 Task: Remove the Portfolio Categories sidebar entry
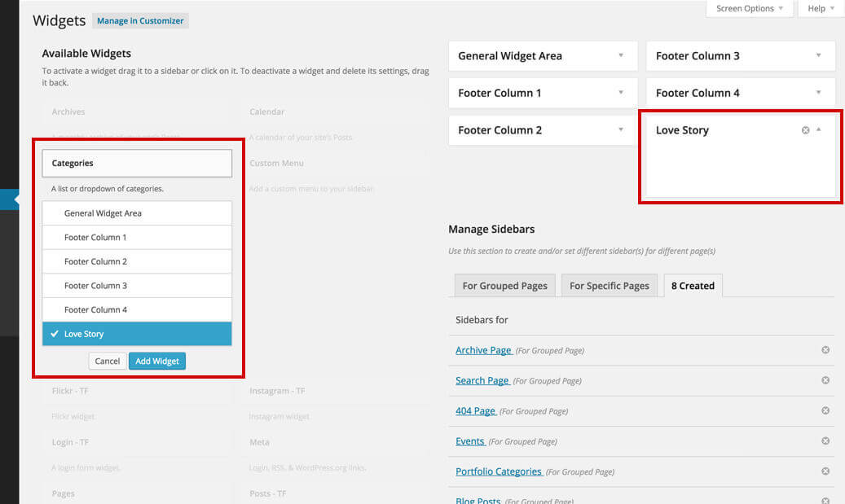click(825, 471)
